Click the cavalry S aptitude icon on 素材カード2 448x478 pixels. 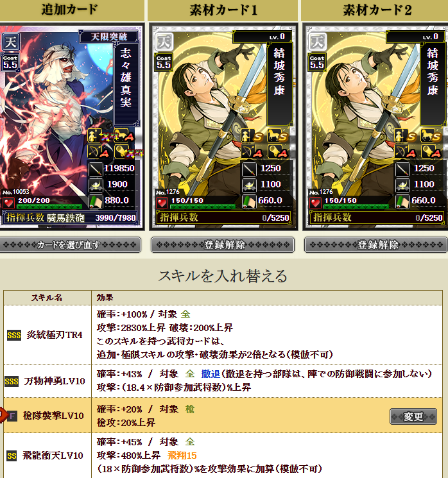click(x=431, y=136)
